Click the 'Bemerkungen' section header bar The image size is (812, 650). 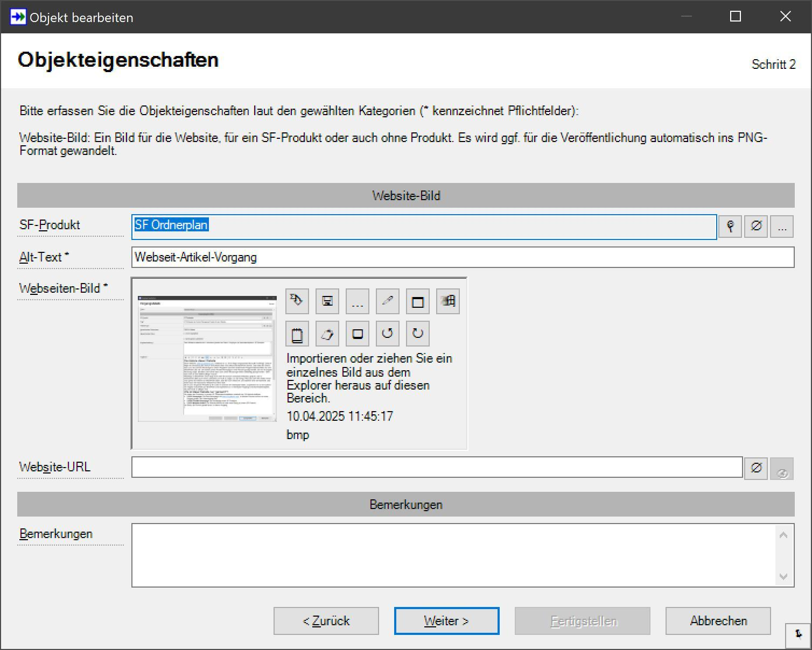[406, 504]
